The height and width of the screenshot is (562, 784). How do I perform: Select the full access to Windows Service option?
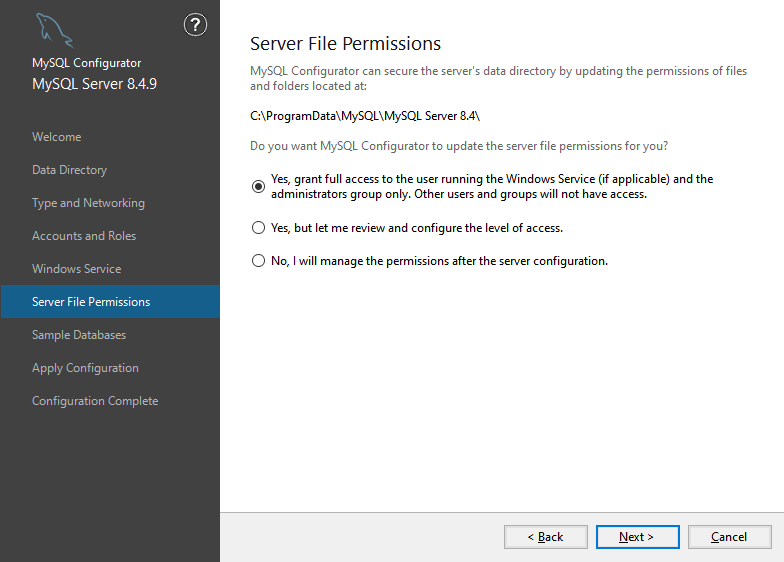point(259,186)
